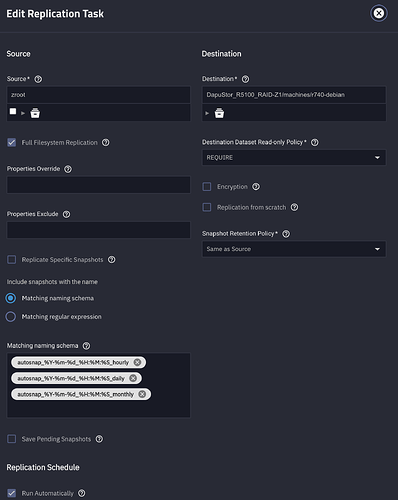This screenshot has height=500, width=398.
Task: Show help for Destination Dataset Read-only Policy
Action: click(x=315, y=142)
